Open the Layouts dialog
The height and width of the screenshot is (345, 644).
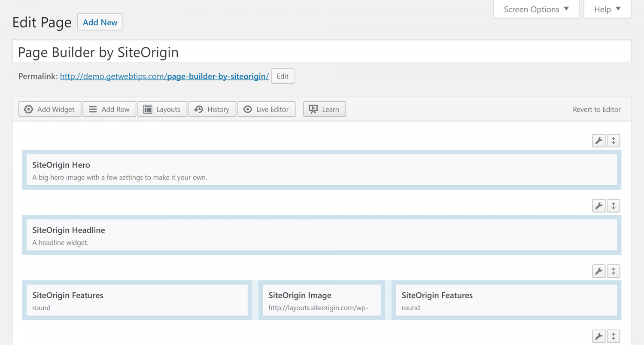162,109
